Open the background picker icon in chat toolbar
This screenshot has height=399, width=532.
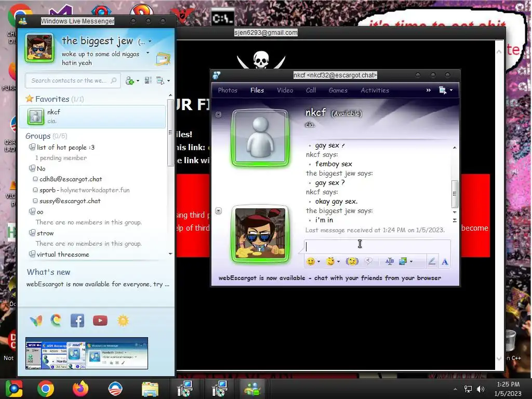point(403,261)
